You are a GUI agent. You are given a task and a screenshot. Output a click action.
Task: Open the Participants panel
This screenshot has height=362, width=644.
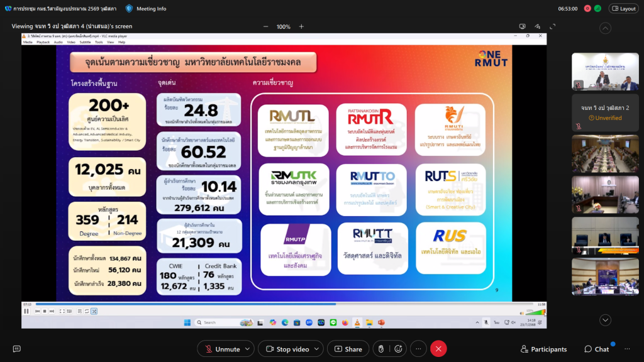pyautogui.click(x=543, y=349)
